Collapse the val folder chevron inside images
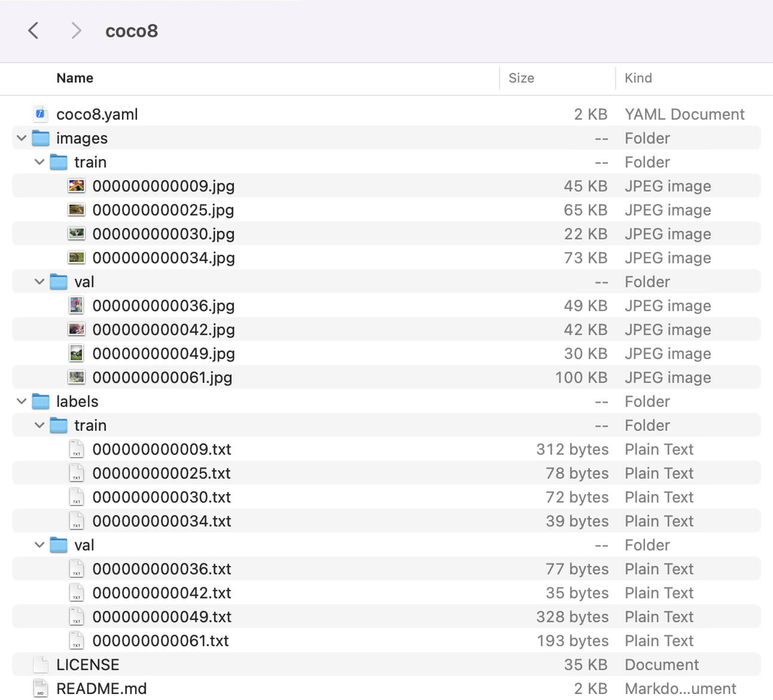Image resolution: width=773 pixels, height=700 pixels. pos(40,281)
